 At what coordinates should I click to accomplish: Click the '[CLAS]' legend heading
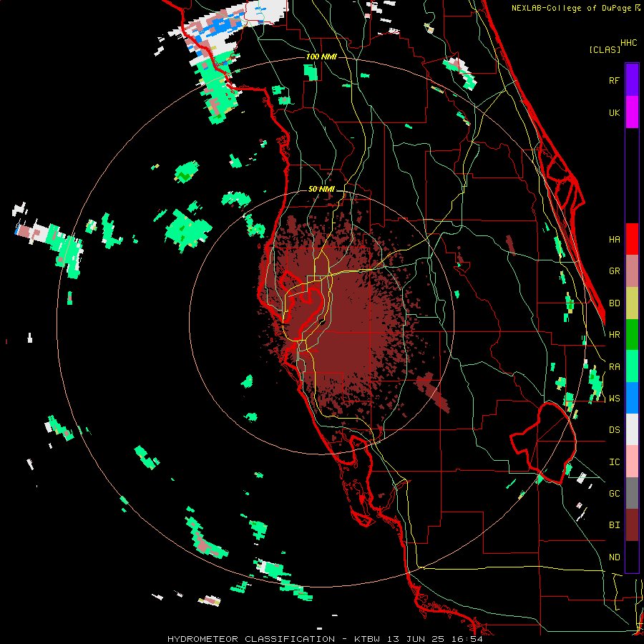pos(605,49)
